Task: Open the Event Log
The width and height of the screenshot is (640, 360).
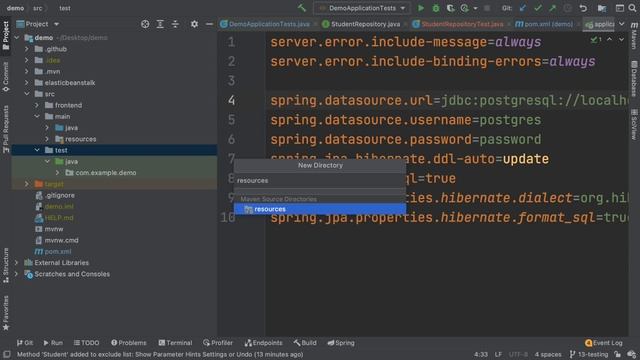Action: (604, 343)
